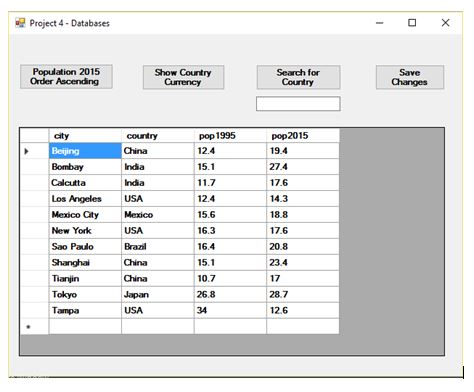Click the Population 2015 Order Ascending button

66,77
